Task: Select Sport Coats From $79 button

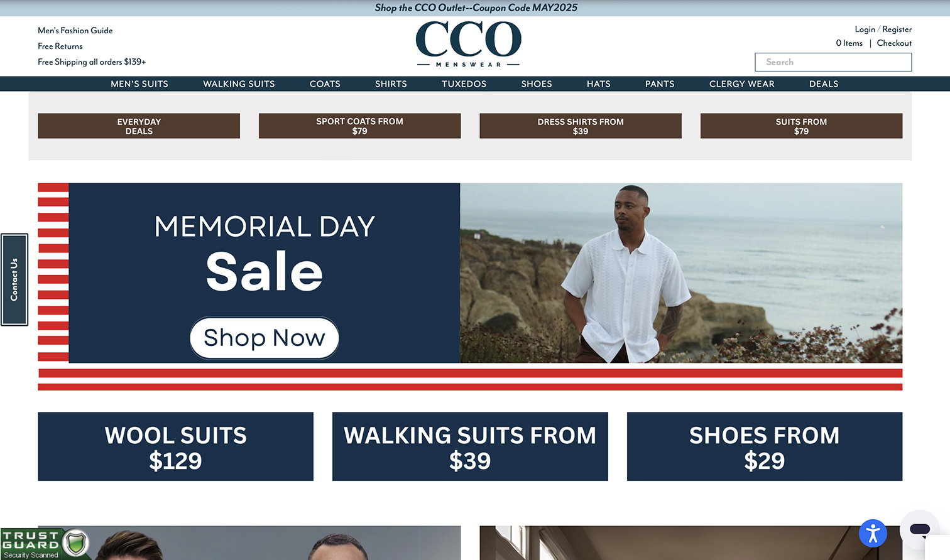Action: pos(359,126)
